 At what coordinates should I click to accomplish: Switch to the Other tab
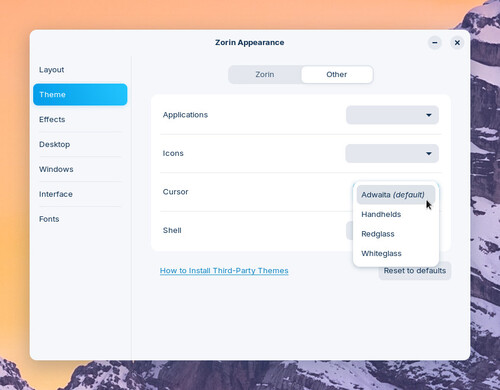coord(337,74)
